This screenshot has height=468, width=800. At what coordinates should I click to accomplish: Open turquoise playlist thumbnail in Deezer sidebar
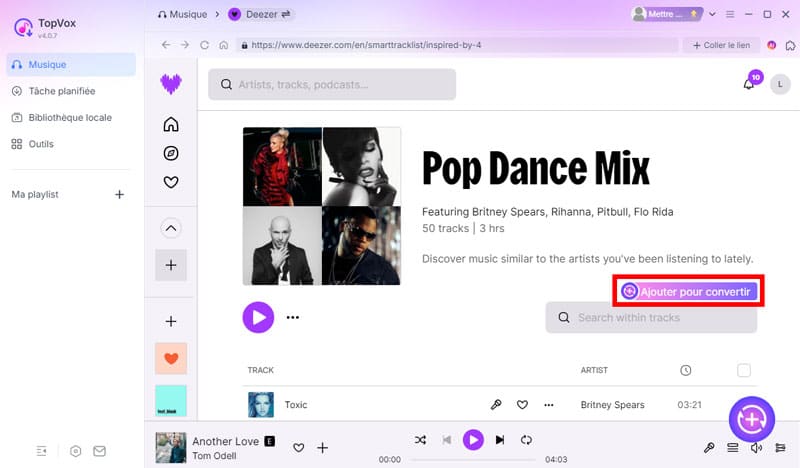tap(171, 401)
